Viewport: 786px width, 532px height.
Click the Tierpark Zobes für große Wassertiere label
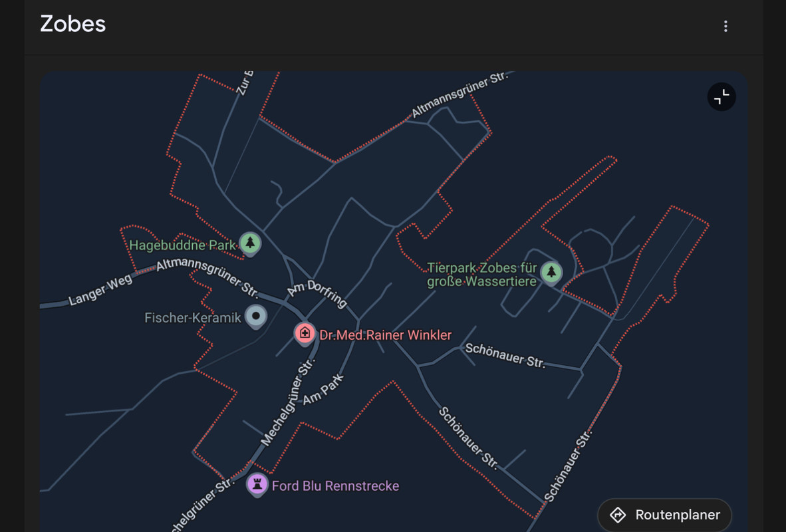[x=481, y=275]
